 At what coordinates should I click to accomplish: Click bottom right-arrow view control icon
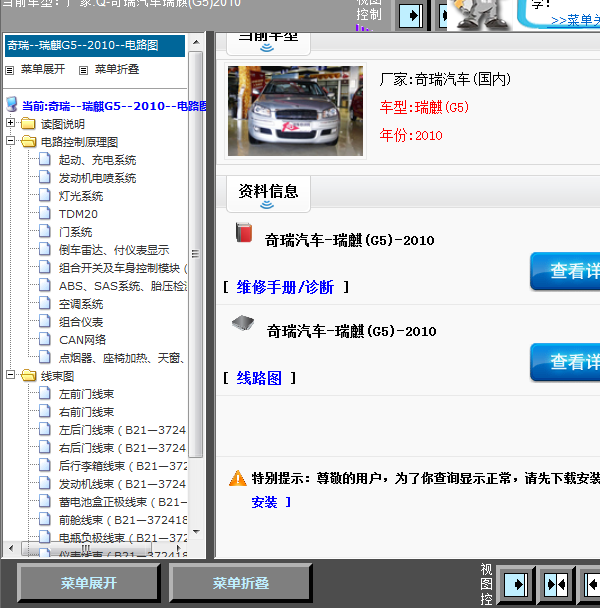pos(515,584)
